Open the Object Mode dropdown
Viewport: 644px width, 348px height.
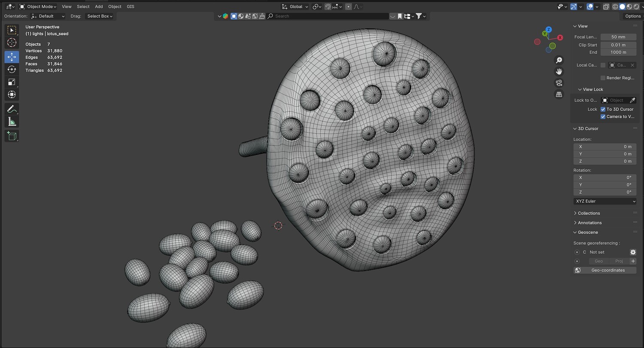pos(38,6)
